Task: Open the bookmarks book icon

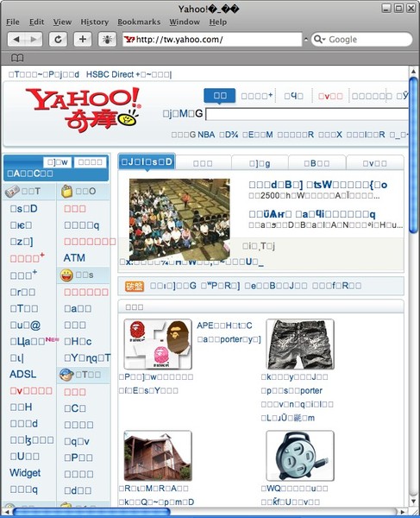Action: pos(17,58)
